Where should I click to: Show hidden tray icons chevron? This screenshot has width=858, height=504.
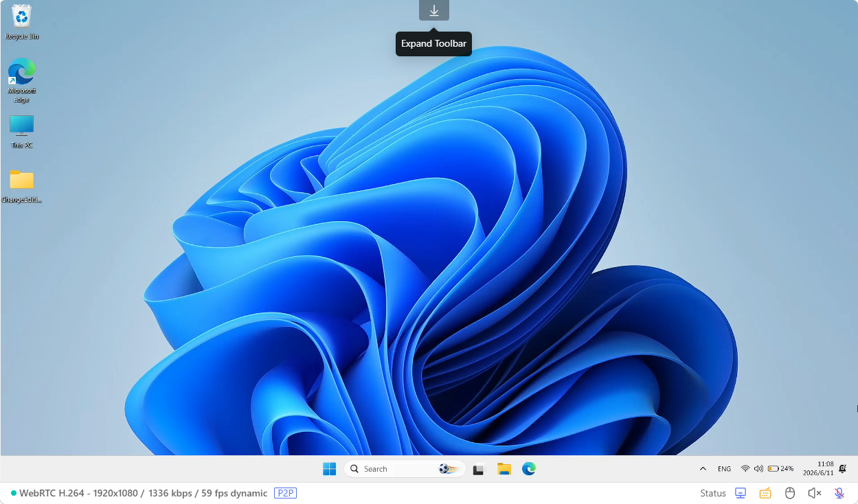[703, 469]
